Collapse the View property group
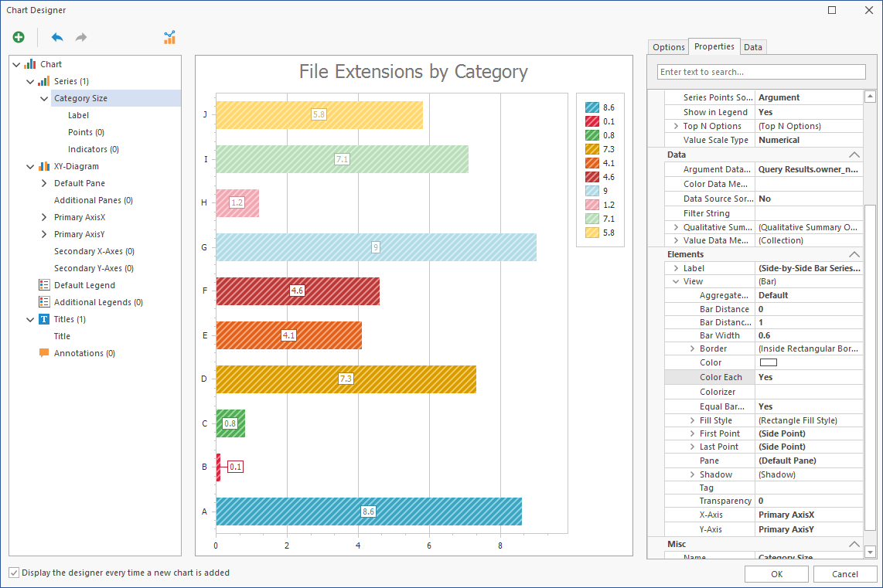883x588 pixels. coord(676,282)
